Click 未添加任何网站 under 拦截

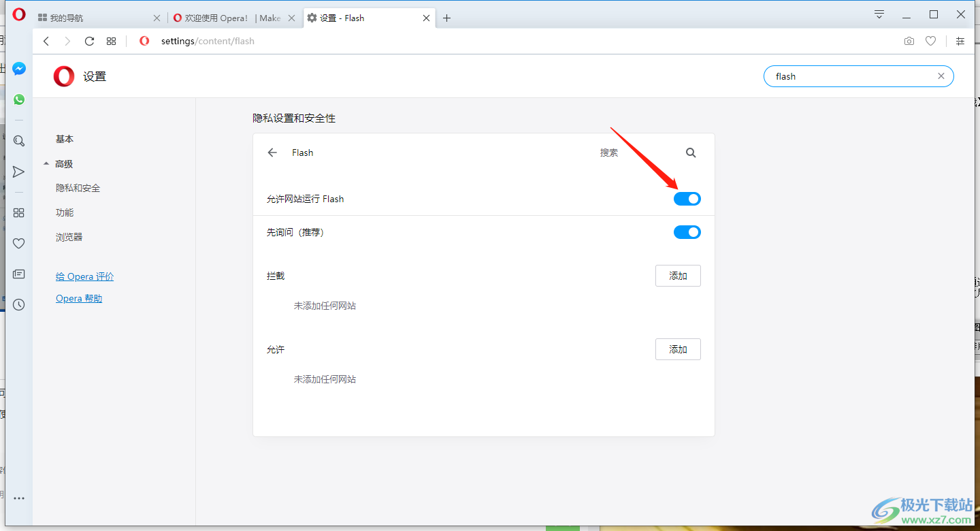click(325, 306)
